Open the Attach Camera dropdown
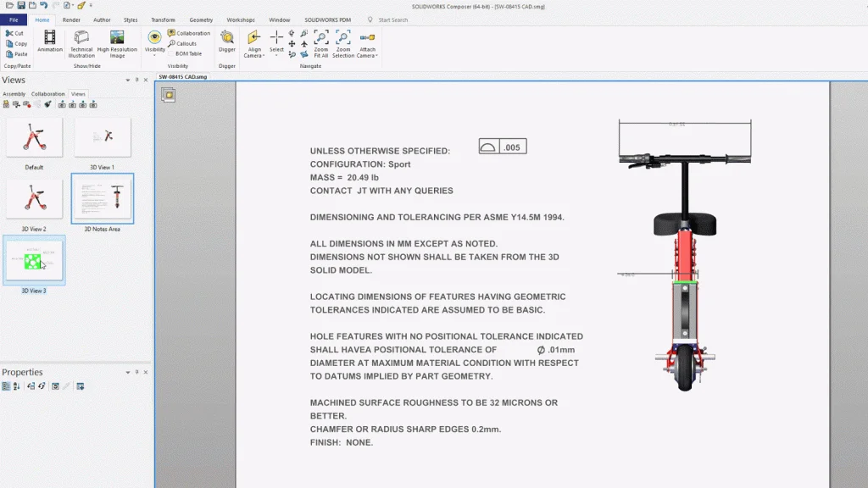 [x=367, y=55]
